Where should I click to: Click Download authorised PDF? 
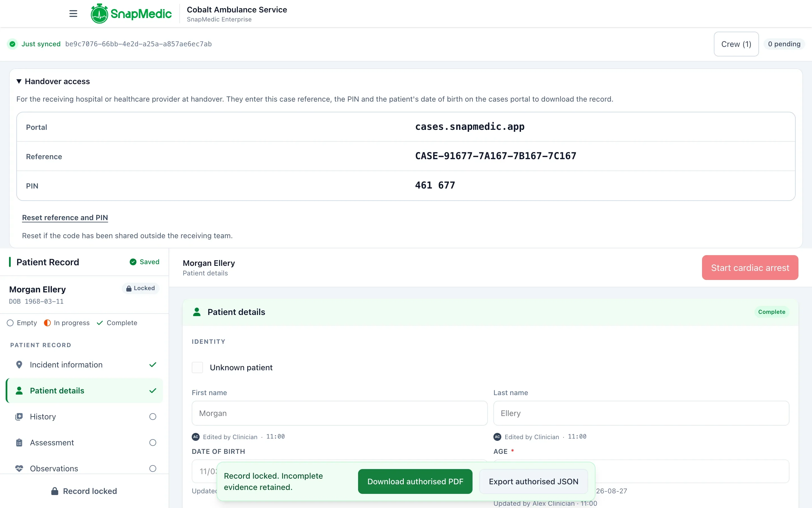(415, 481)
